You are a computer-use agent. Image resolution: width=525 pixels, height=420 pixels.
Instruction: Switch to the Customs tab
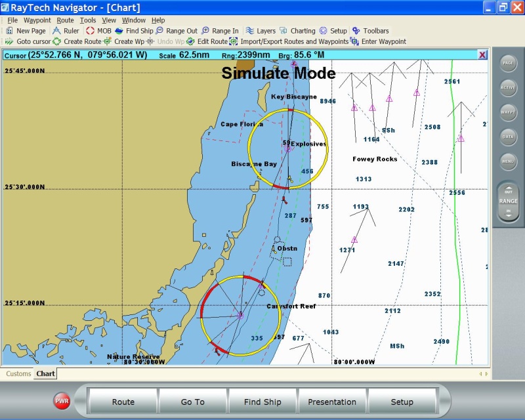18,374
